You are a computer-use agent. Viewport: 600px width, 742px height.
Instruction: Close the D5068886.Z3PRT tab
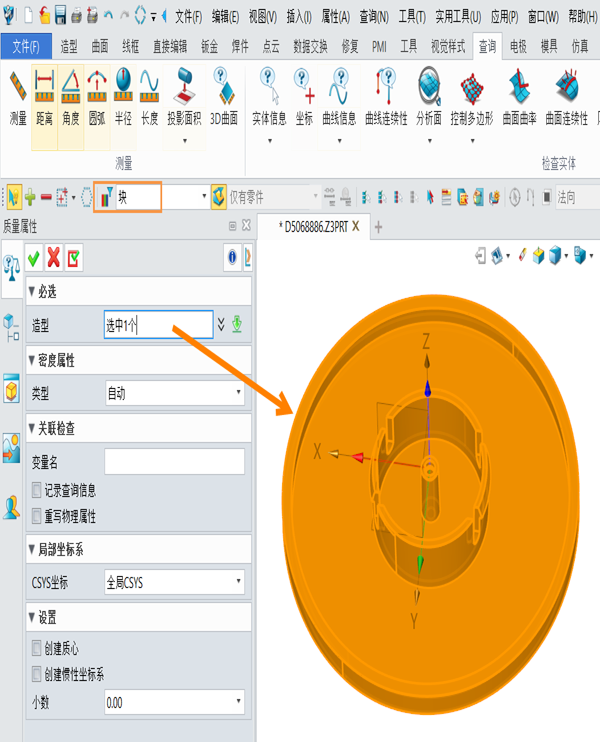(x=356, y=226)
